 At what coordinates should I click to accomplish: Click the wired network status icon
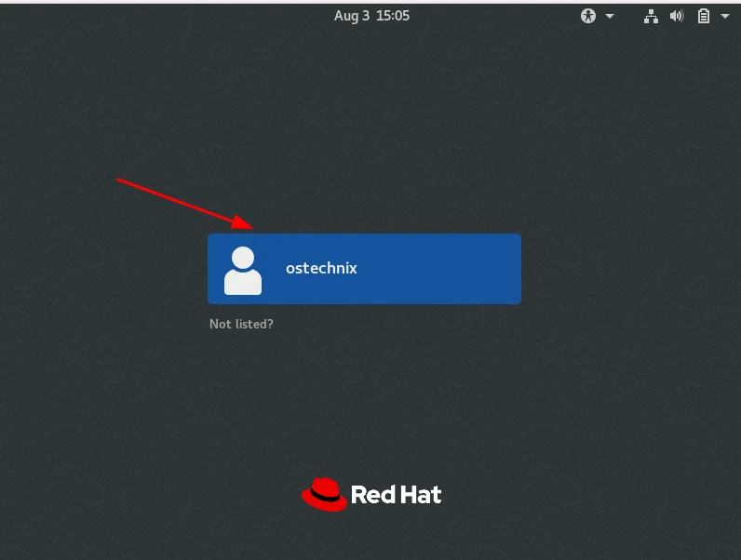pyautogui.click(x=651, y=16)
